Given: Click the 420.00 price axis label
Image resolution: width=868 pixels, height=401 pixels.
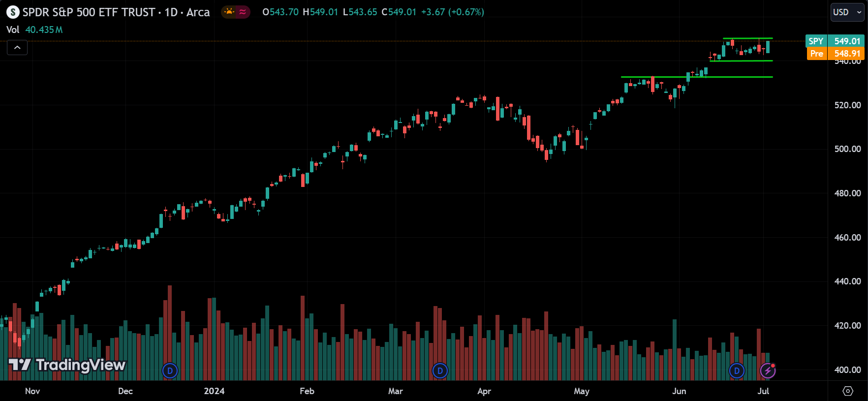Looking at the screenshot, I should pyautogui.click(x=847, y=325).
